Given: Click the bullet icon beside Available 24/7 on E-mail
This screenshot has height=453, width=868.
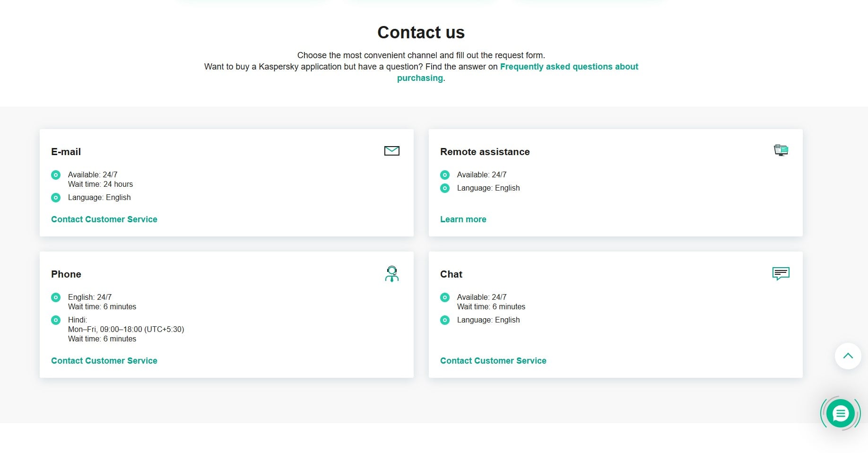Looking at the screenshot, I should pos(56,175).
